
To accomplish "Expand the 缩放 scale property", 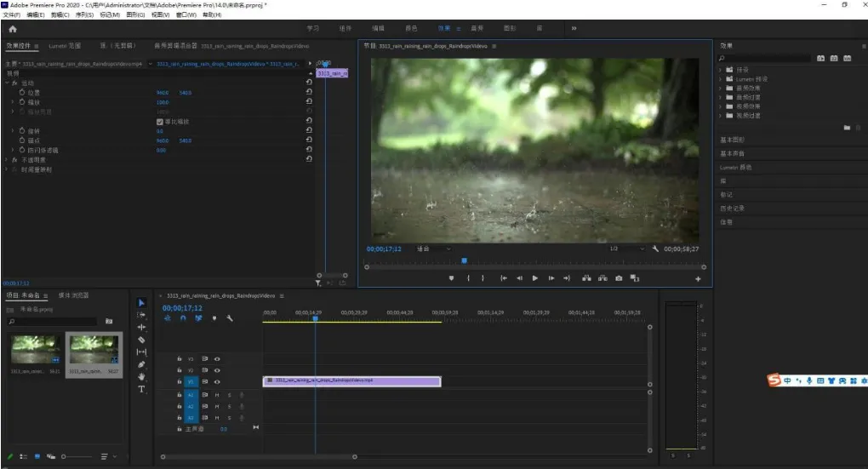I will pos(13,102).
